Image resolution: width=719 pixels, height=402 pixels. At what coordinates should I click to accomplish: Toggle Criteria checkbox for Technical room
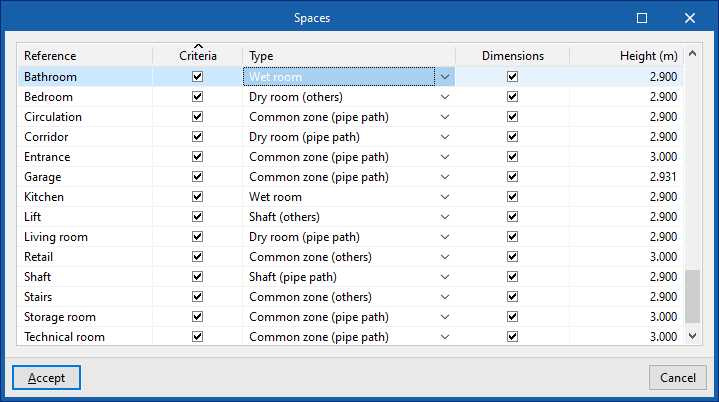pos(197,337)
